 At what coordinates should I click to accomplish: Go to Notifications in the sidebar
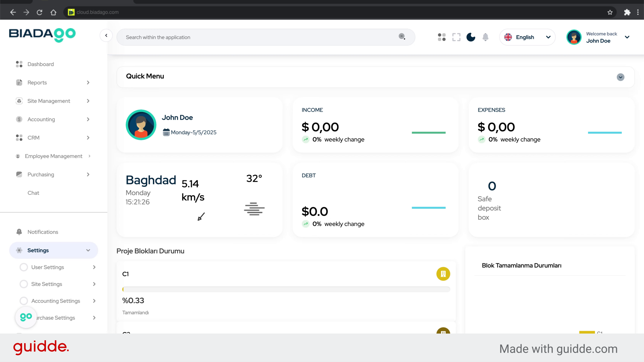43,232
